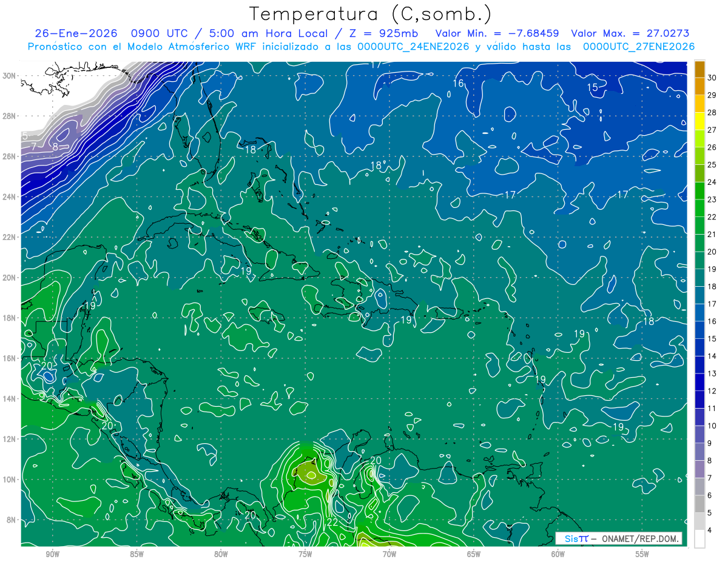This screenshot has height=562, width=728.
Task: Select the white swatch below legend value 4
Action: coord(699,539)
